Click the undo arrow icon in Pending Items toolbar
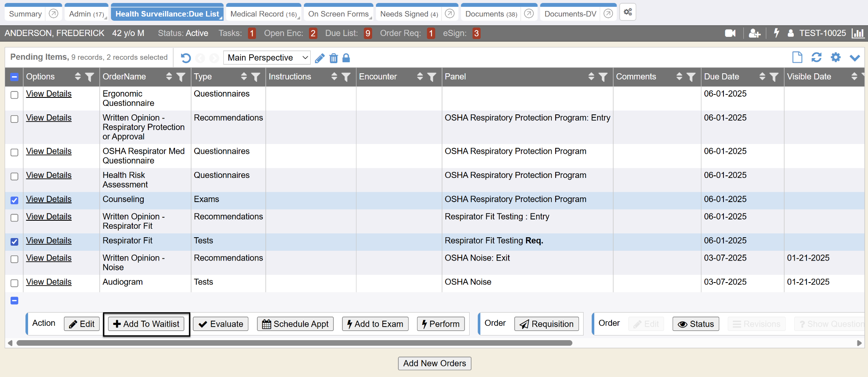This screenshot has height=377, width=868. click(x=186, y=58)
